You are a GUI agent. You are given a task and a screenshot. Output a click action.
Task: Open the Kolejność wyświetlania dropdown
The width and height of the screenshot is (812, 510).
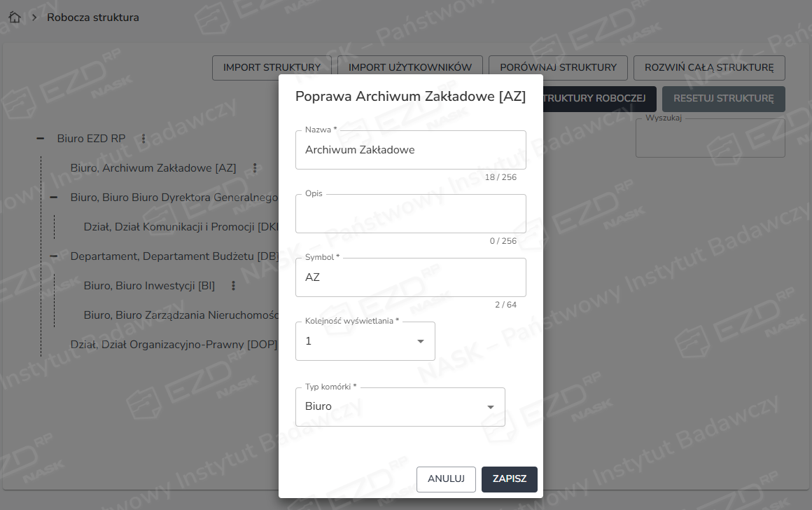tap(365, 341)
